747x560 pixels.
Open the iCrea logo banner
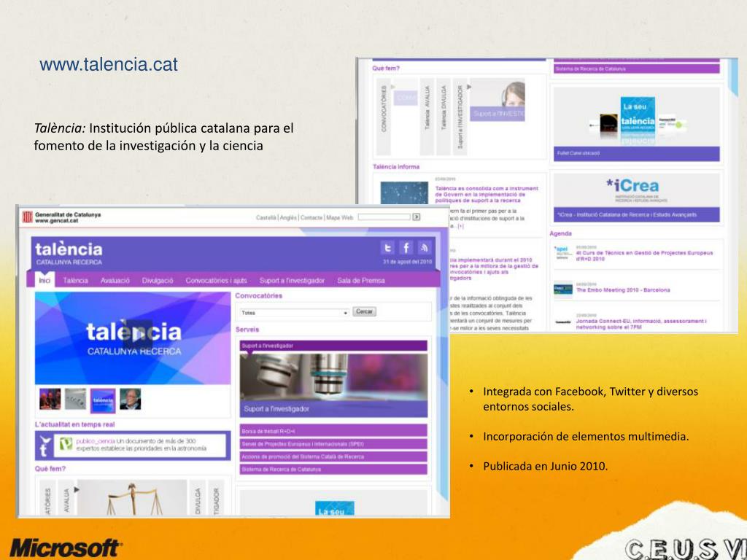click(x=636, y=198)
